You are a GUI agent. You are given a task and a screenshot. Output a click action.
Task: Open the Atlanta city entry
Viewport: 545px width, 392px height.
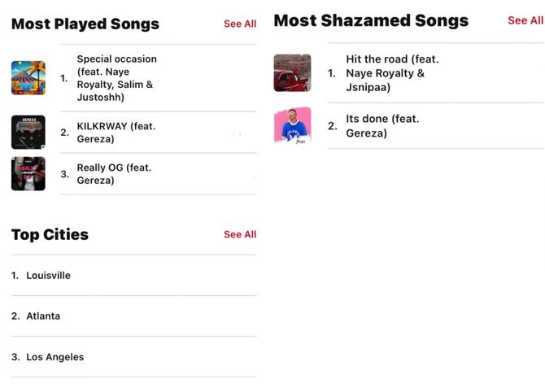[43, 316]
